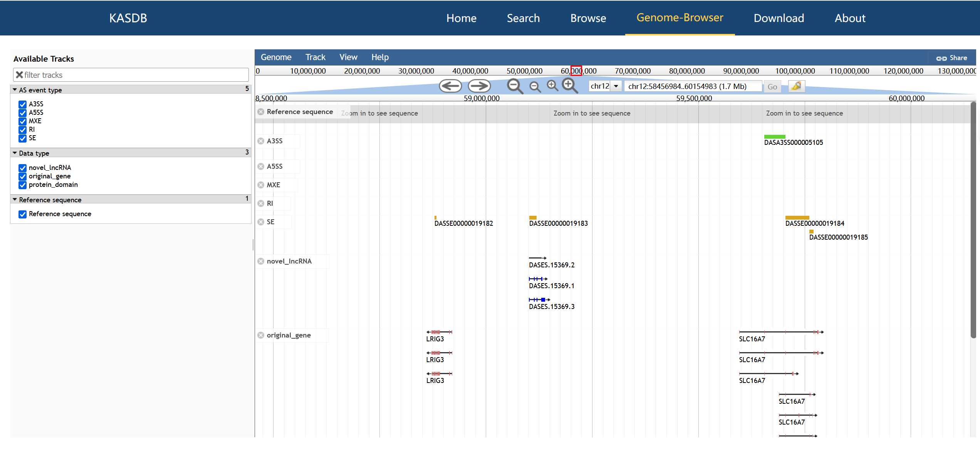Click the small zoom out magnifier
980x450 pixels.
click(x=535, y=87)
